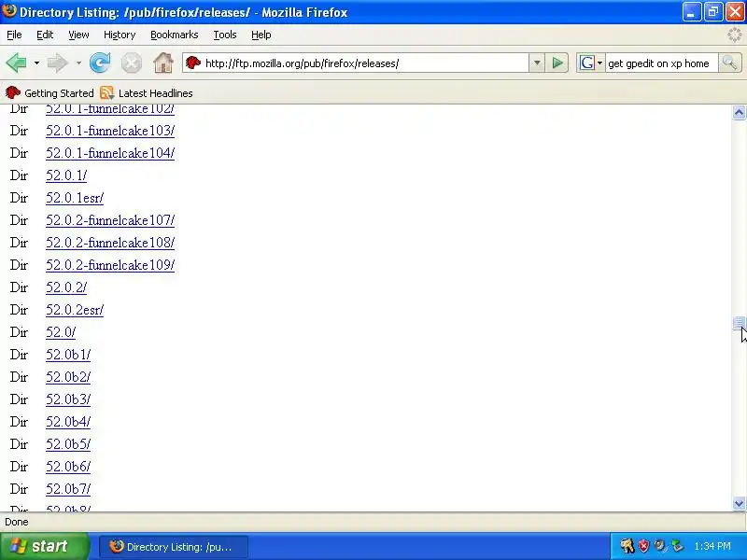747x560 pixels.
Task: Open the 52.0b1/ directory link
Action: coord(68,355)
